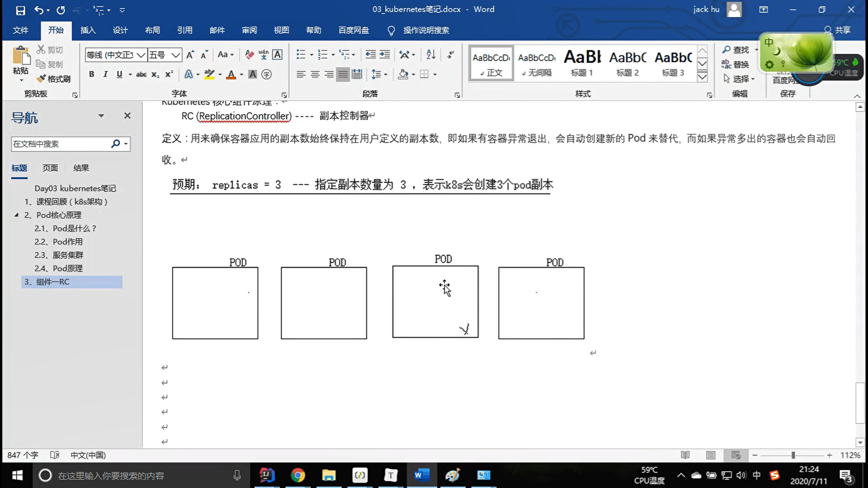
Task: Open the Shading paint bucket tool
Action: (x=403, y=75)
